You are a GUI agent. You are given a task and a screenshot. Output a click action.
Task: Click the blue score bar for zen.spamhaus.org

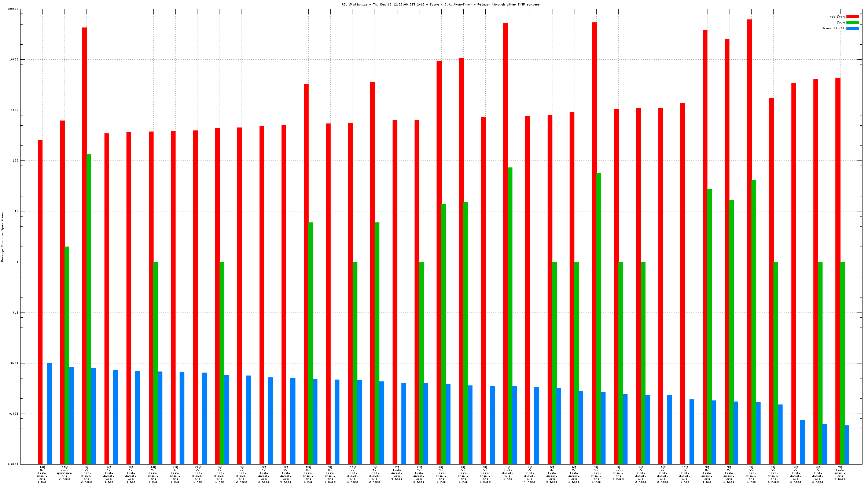[x=71, y=415]
